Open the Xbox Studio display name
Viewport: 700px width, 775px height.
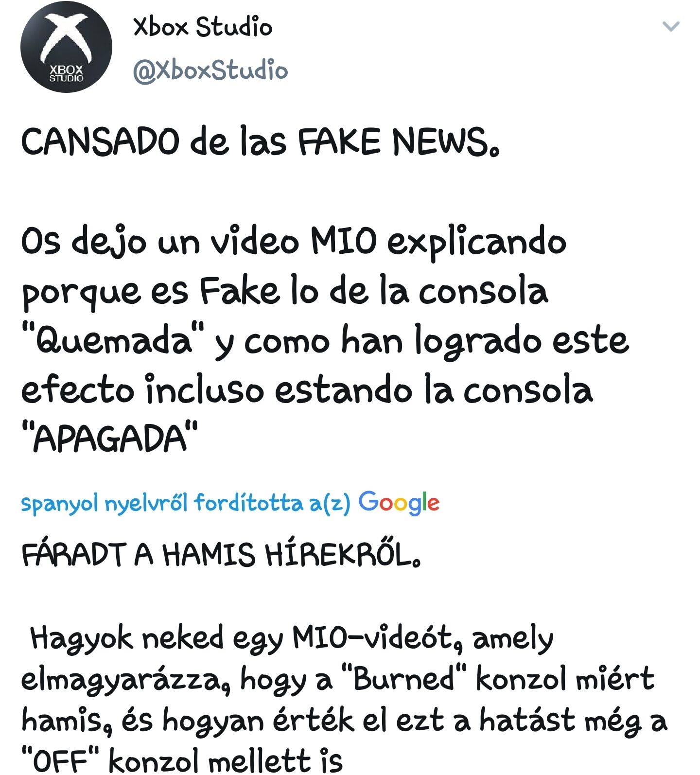point(202,27)
